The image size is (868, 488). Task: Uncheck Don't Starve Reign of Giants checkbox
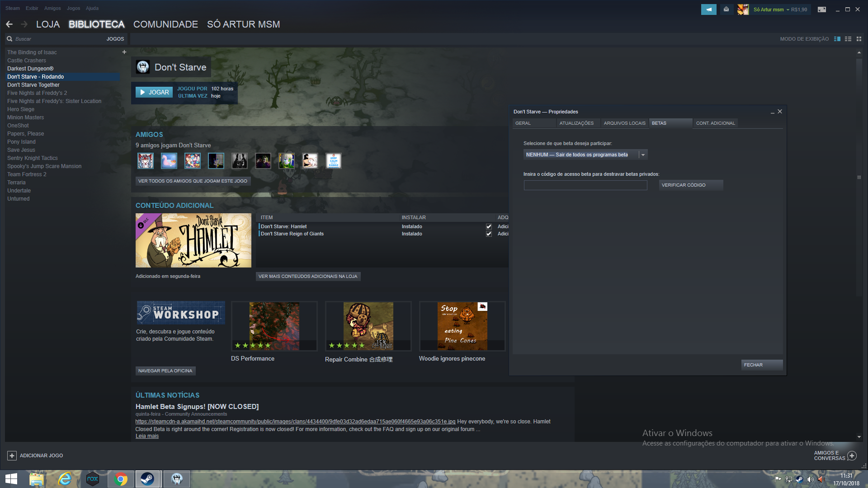pyautogui.click(x=489, y=234)
